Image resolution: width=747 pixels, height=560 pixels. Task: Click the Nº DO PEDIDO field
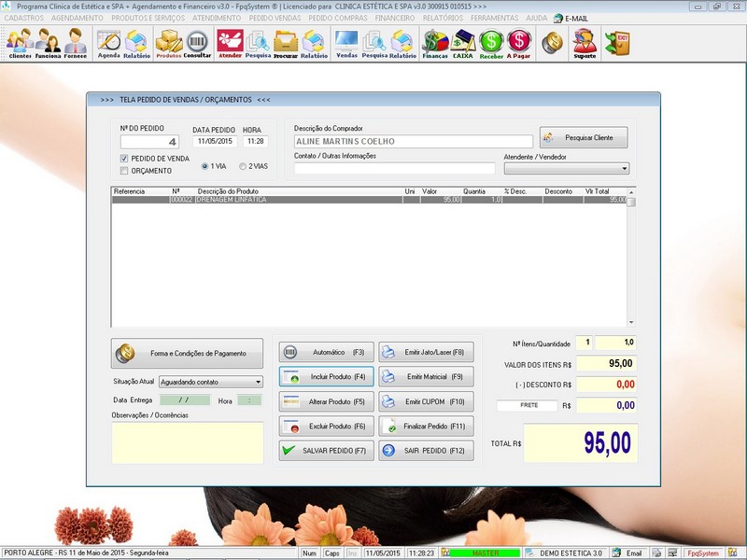pyautogui.click(x=149, y=142)
